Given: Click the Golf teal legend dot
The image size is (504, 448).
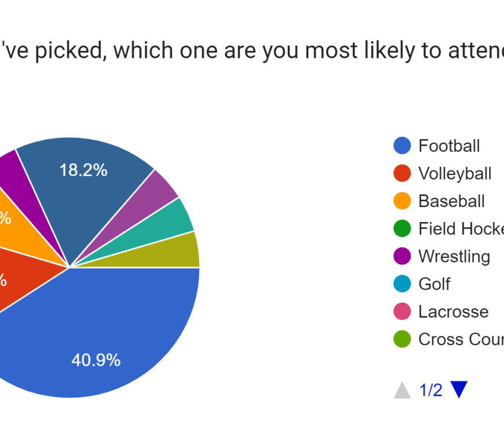Looking at the screenshot, I should click(x=402, y=284).
